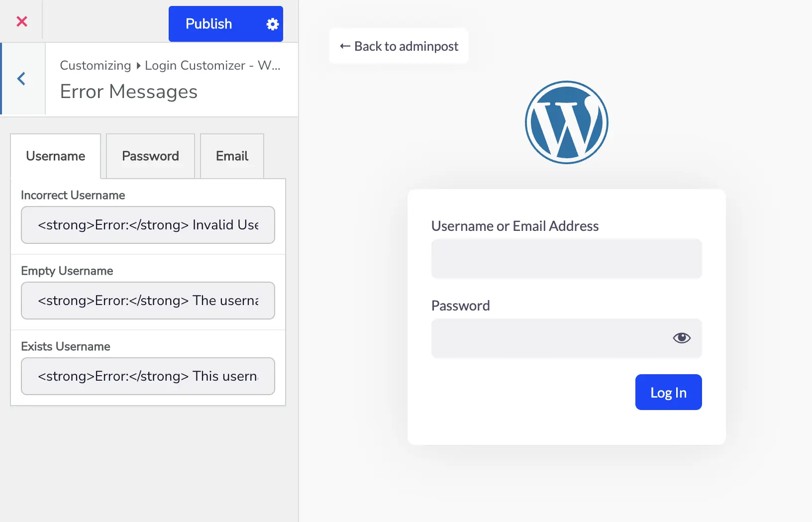Click the Incorrect Username label

[73, 195]
